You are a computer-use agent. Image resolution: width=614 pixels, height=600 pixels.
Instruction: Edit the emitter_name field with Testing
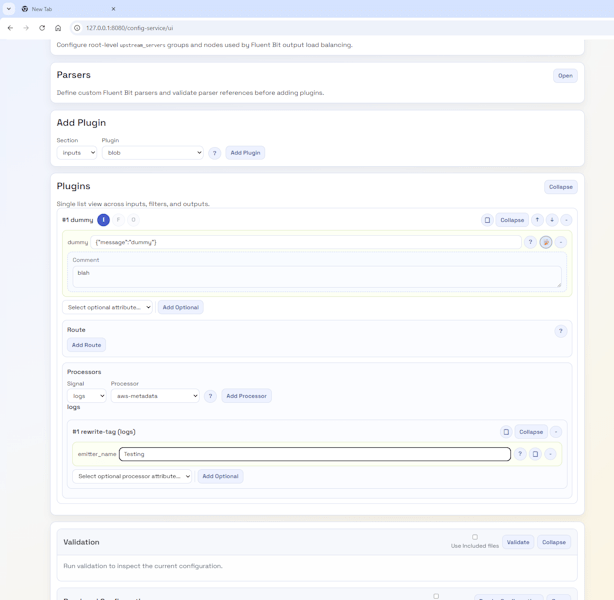point(315,454)
